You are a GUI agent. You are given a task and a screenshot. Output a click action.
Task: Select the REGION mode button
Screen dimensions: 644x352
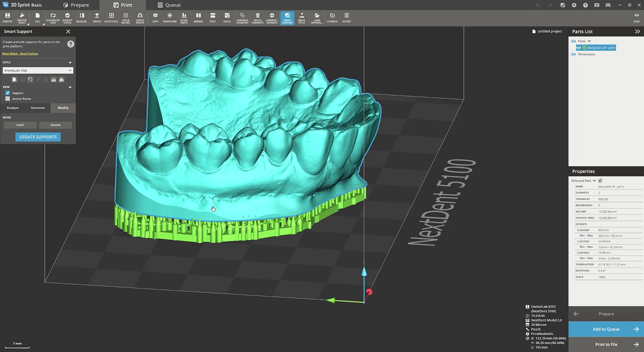click(55, 125)
